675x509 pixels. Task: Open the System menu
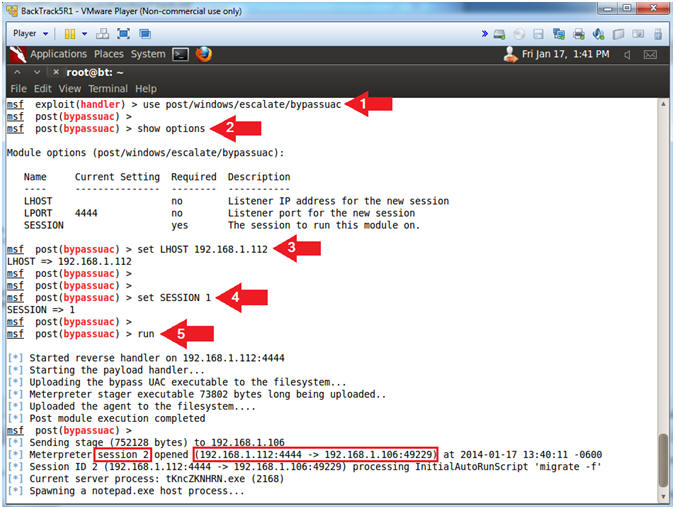[x=148, y=54]
